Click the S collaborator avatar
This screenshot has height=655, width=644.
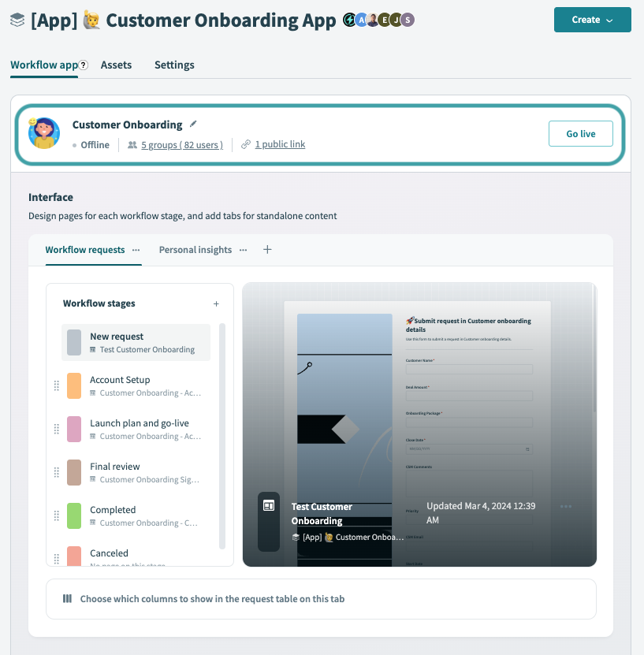pos(408,20)
